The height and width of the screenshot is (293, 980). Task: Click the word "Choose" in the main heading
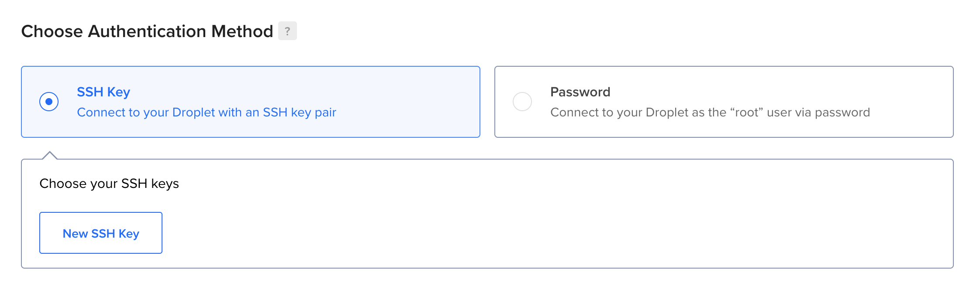click(x=52, y=31)
